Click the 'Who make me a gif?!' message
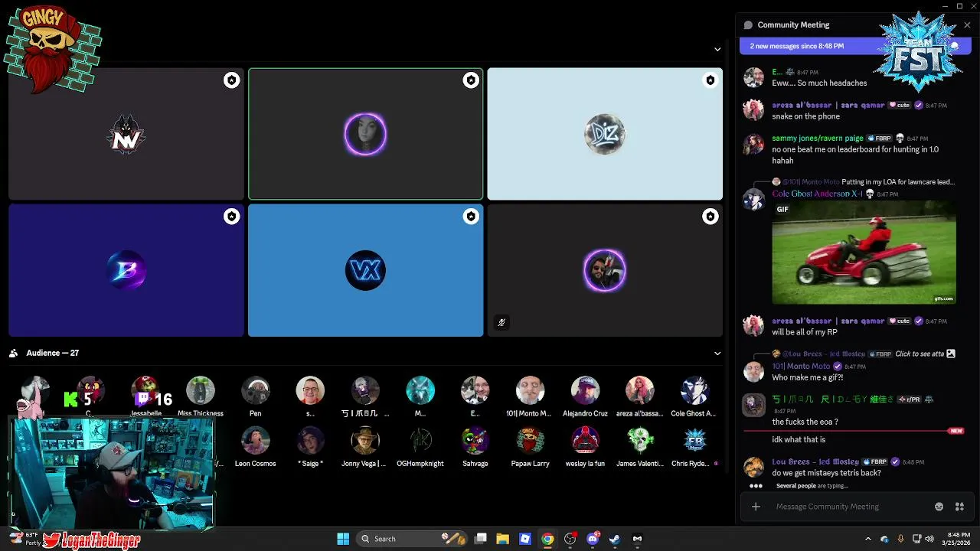 click(x=807, y=378)
